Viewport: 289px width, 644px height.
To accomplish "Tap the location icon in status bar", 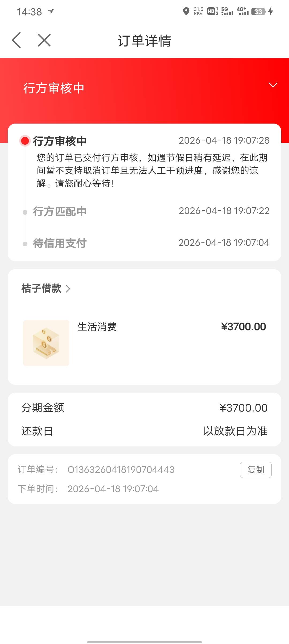I will (186, 11).
